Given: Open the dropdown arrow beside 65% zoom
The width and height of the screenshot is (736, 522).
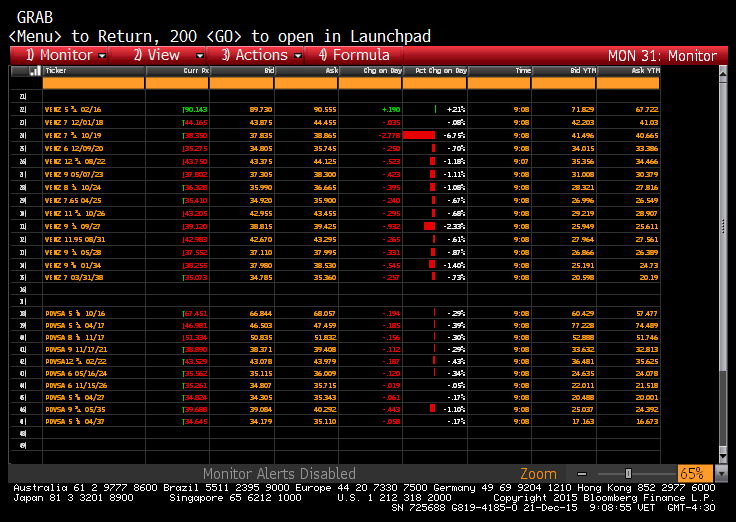Looking at the screenshot, I should click(720, 473).
